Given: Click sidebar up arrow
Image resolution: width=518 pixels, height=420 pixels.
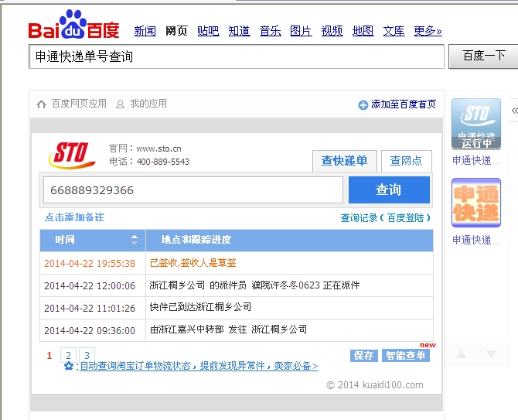Looking at the screenshot, I should click(x=462, y=354).
